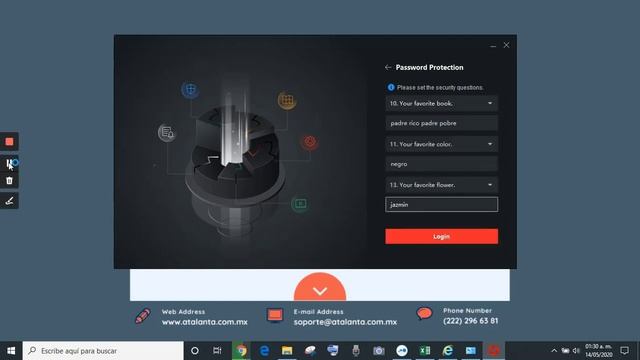
Task: Switch to Google Chrome in the taskbar
Action: pyautogui.click(x=241, y=351)
